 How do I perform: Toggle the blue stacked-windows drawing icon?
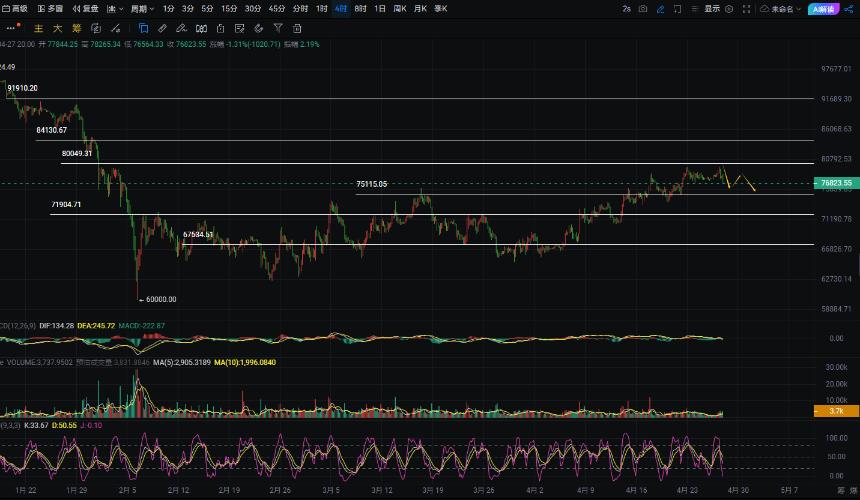click(143, 28)
